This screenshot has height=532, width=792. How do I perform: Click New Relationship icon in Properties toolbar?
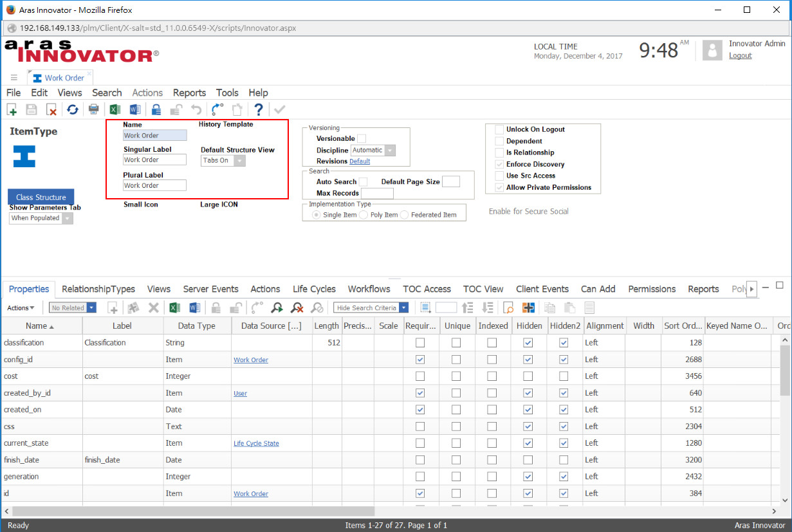[113, 307]
